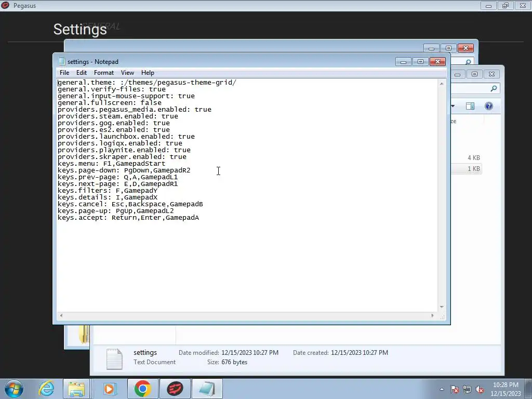Image resolution: width=532 pixels, height=399 pixels.
Task: Open the View menu in Notepad
Action: click(x=127, y=73)
